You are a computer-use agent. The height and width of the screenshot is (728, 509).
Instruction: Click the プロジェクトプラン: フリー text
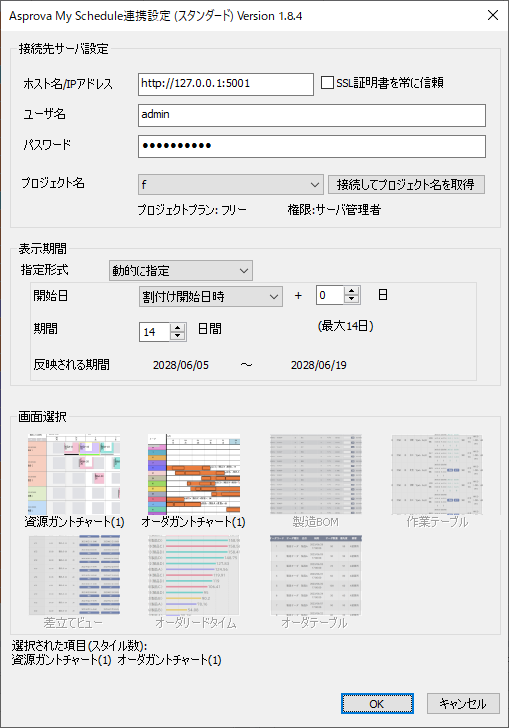[x=192, y=210]
